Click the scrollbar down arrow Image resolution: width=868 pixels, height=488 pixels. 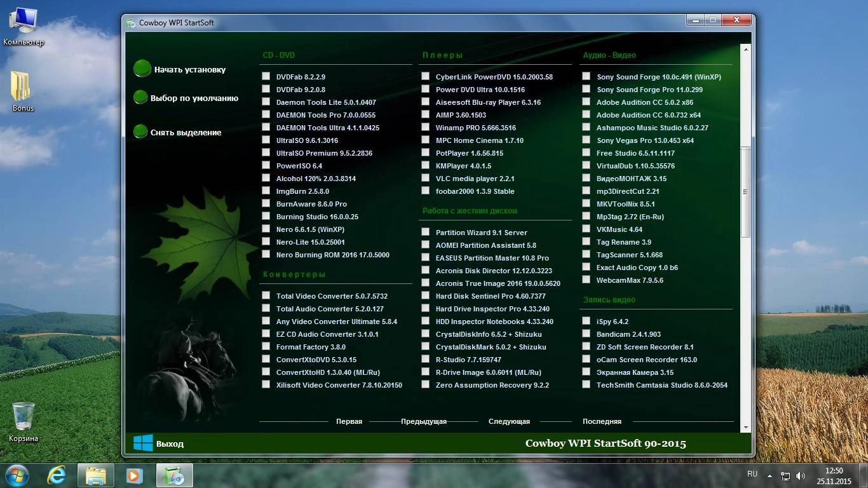tap(746, 428)
